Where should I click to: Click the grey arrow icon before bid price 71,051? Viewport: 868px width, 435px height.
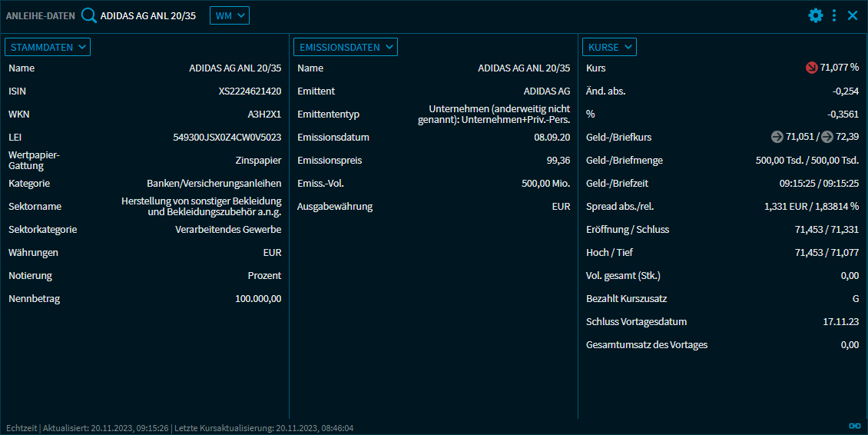click(777, 138)
